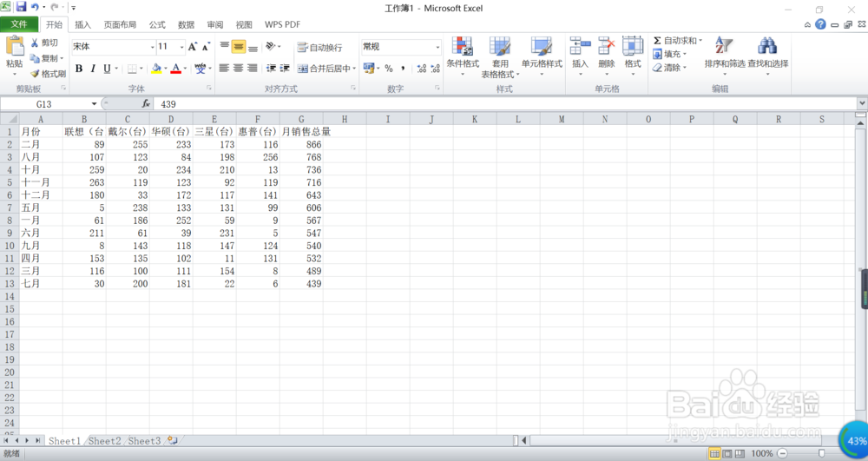The image size is (868, 461).
Task: Click the borders icon in font group
Action: [132, 69]
